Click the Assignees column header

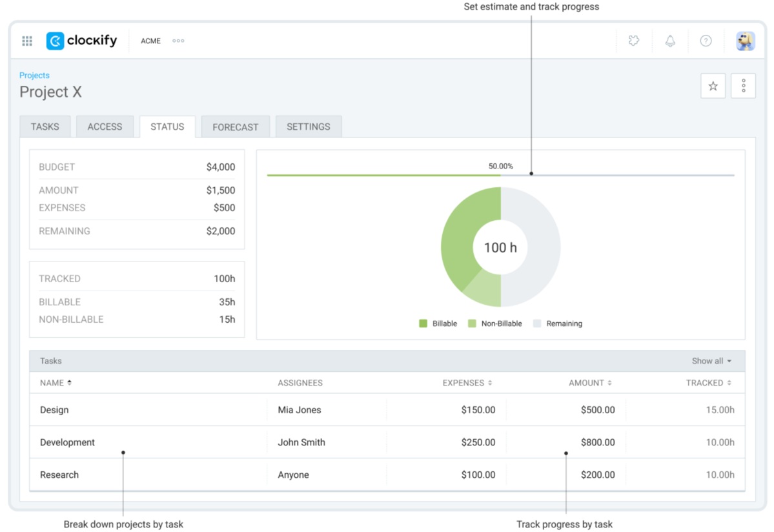tap(300, 382)
